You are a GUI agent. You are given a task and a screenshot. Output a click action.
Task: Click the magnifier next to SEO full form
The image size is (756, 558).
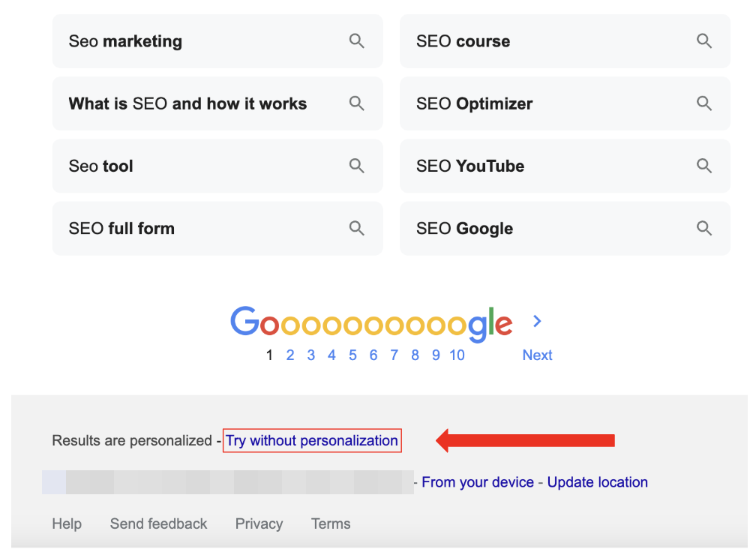click(357, 228)
